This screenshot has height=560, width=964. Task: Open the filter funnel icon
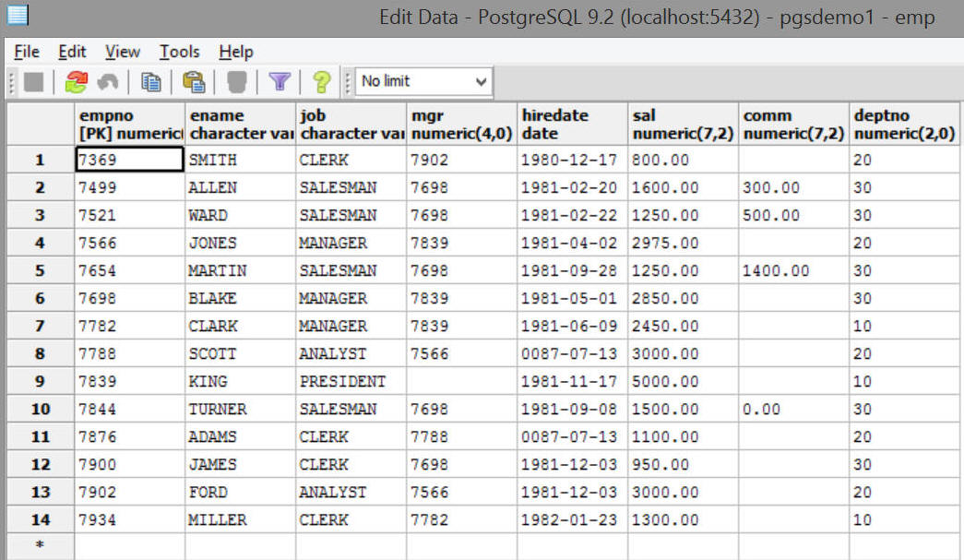(x=279, y=82)
